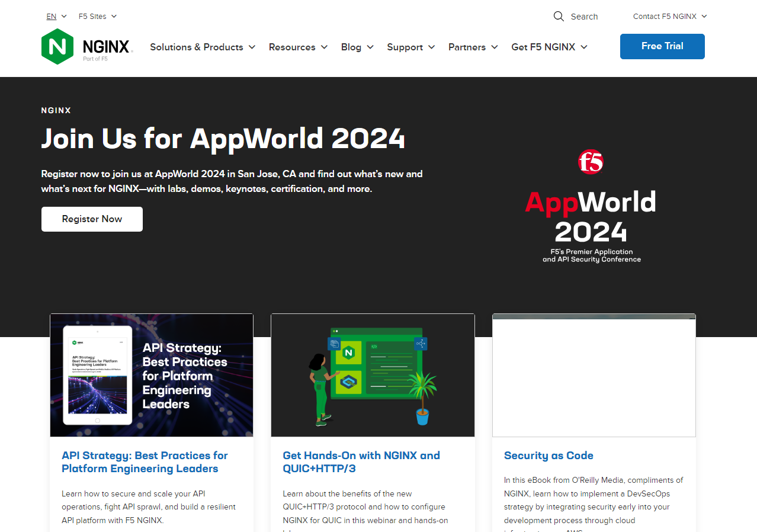This screenshot has height=532, width=757.
Task: Expand the F5 Sites dropdown
Action: pyautogui.click(x=97, y=17)
